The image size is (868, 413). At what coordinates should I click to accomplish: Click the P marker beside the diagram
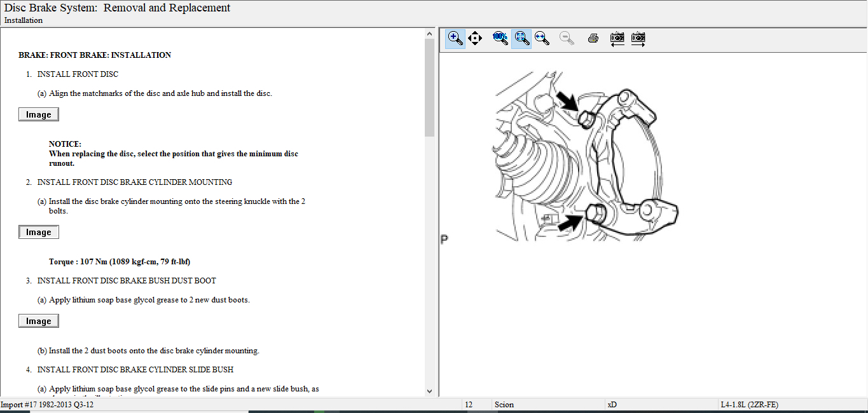(x=444, y=240)
